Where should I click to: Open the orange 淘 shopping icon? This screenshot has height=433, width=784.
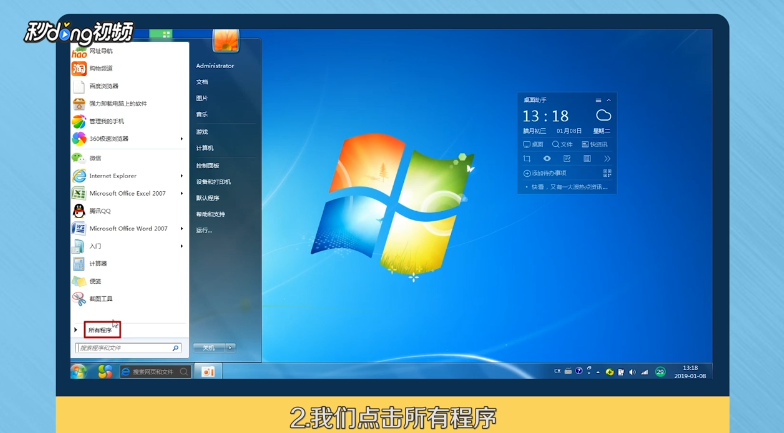coord(79,68)
